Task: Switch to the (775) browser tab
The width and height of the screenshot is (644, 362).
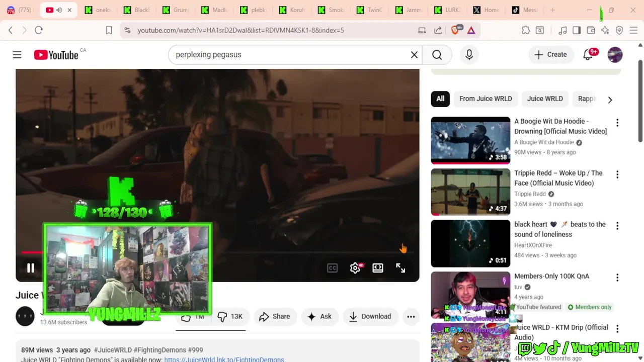Action: tap(20, 10)
